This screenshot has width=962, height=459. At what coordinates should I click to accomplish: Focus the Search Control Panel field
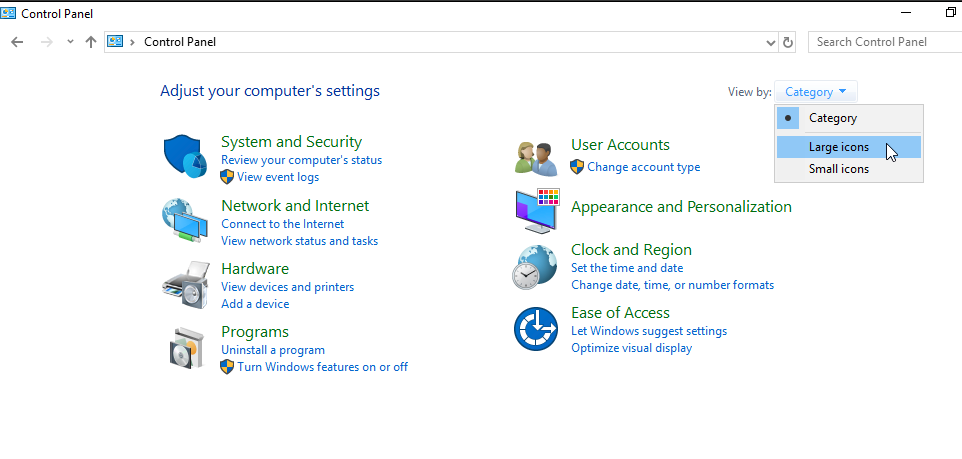[885, 42]
